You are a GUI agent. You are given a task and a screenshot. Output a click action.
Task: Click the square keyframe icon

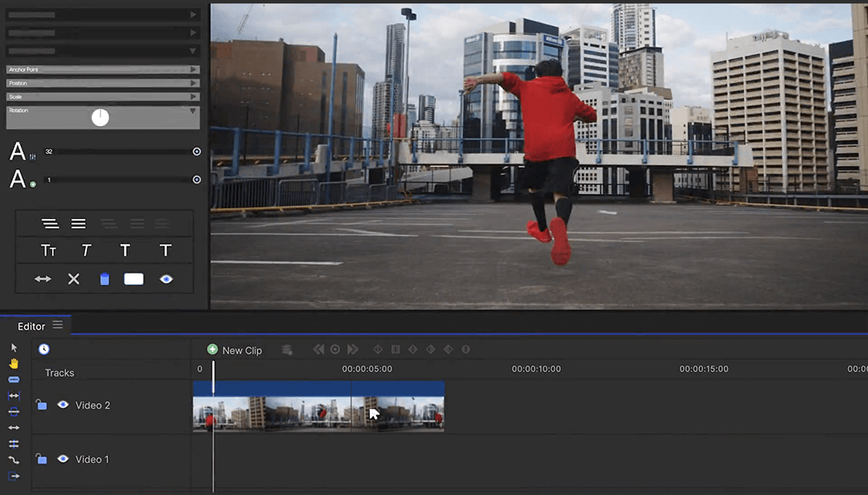pyautogui.click(x=395, y=349)
